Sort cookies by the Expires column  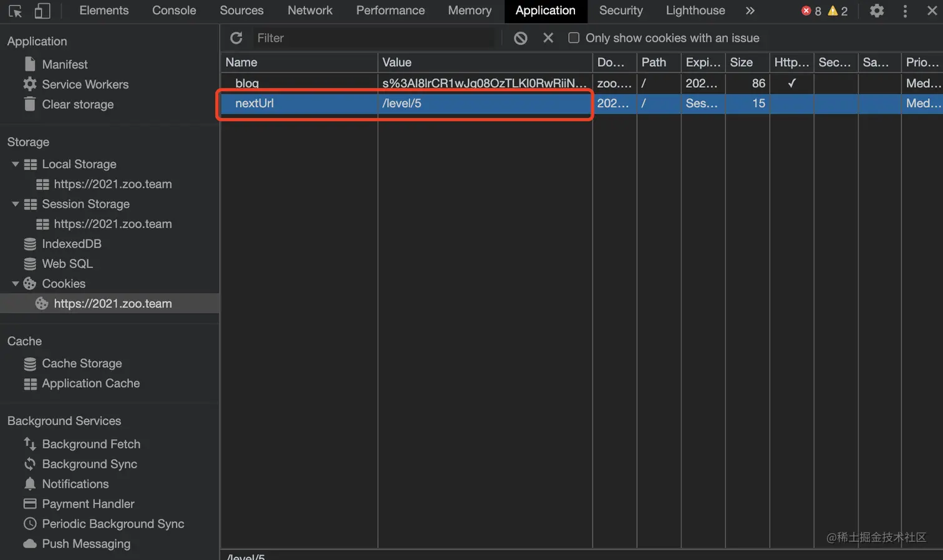703,62
